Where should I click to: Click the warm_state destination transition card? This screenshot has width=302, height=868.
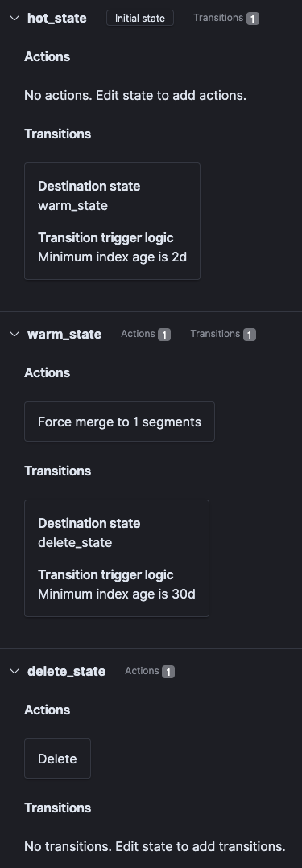point(112,221)
